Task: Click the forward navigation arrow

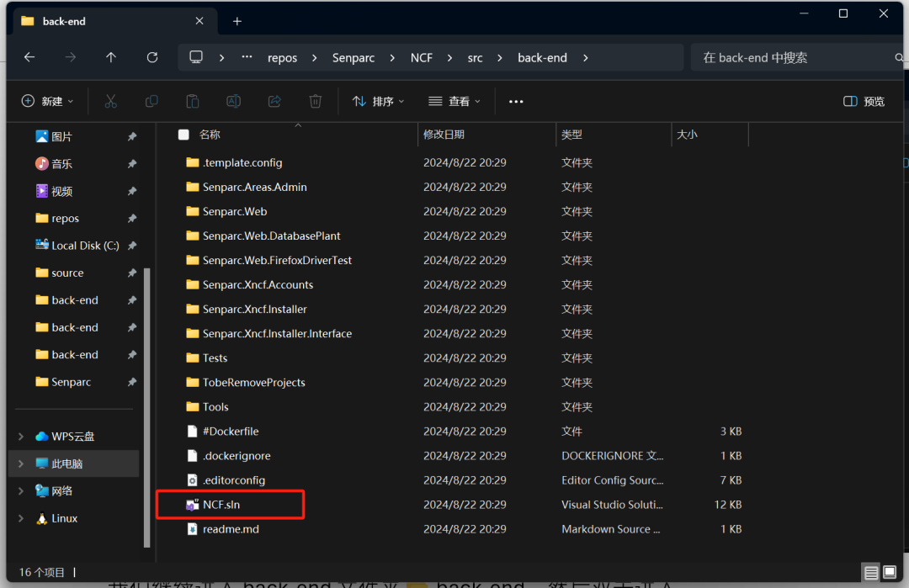Action: tap(71, 57)
